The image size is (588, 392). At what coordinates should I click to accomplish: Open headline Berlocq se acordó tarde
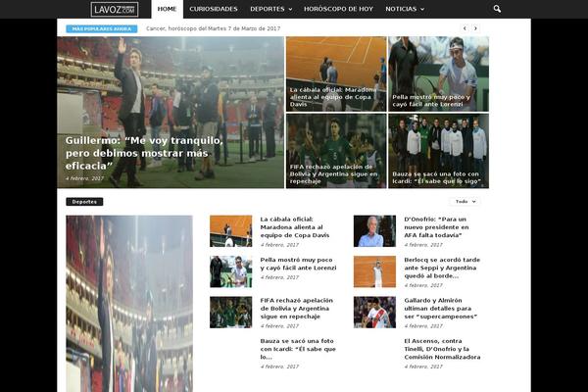point(442,268)
